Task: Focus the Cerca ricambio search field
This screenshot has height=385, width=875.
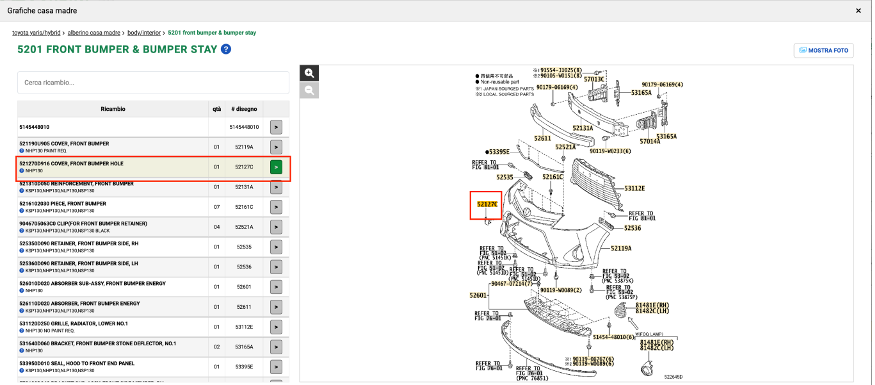Action: point(153,83)
